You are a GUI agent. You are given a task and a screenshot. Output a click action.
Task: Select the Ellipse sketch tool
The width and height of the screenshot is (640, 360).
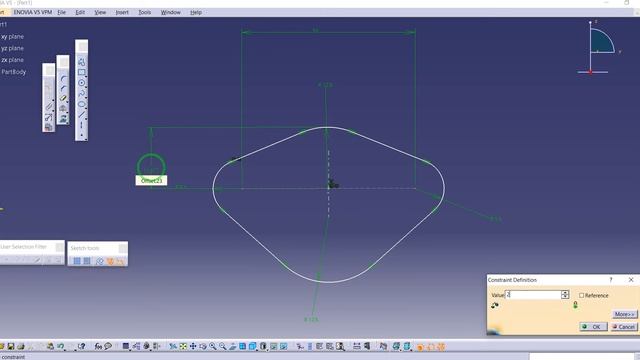click(81, 104)
